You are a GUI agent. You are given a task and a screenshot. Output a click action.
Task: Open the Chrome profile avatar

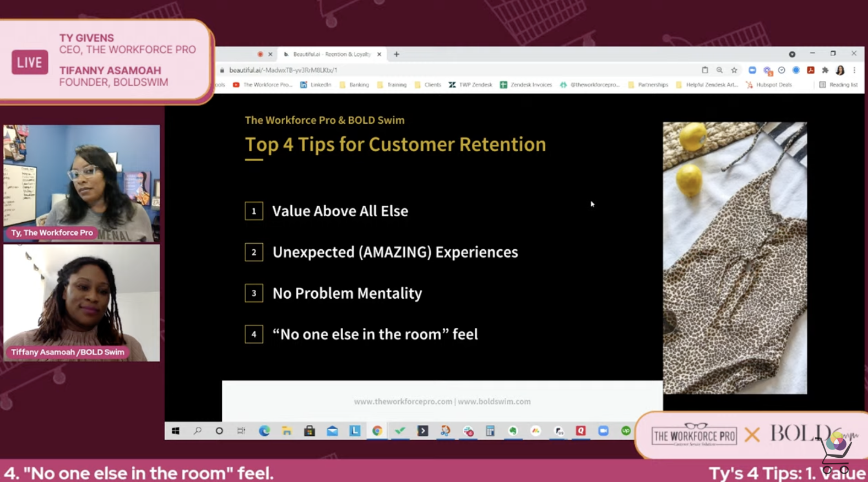point(840,70)
